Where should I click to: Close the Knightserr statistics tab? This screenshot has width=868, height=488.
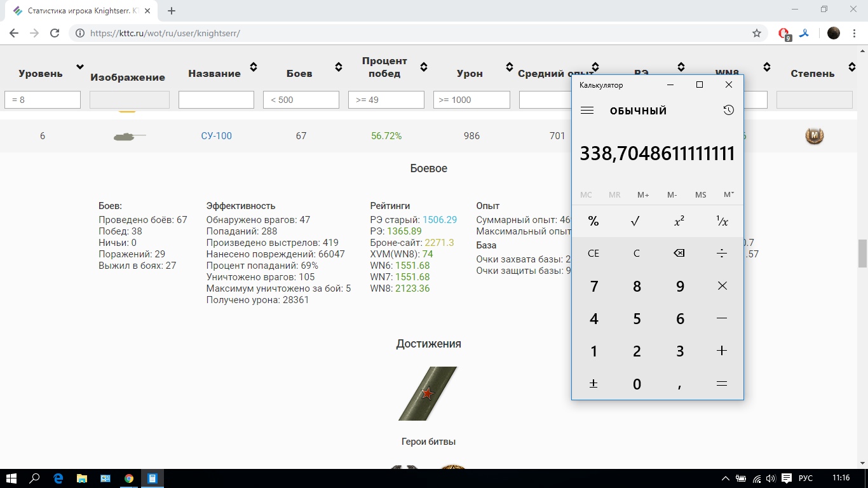[x=149, y=11]
